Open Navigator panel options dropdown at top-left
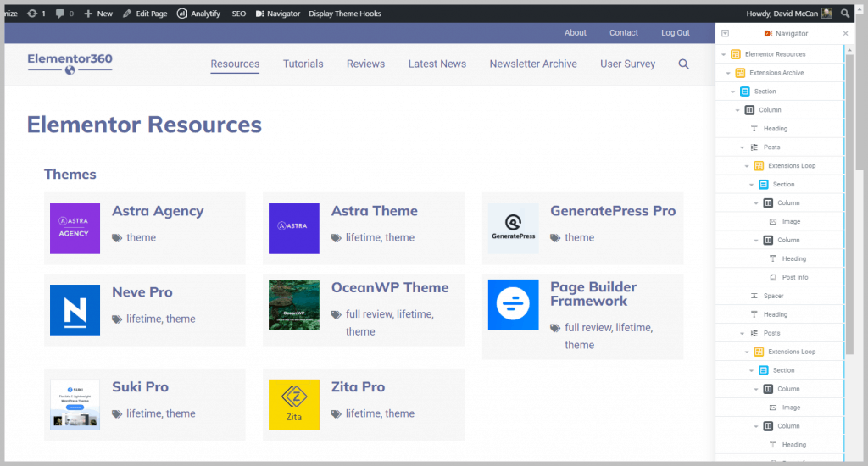The width and height of the screenshot is (868, 466). (726, 34)
